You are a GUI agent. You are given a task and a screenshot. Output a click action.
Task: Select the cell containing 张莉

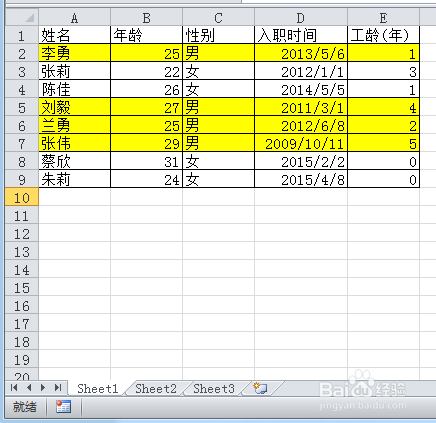pos(74,71)
